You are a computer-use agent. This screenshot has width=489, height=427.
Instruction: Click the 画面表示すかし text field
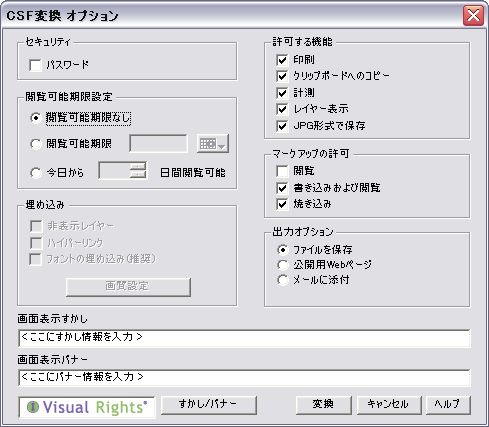click(245, 338)
